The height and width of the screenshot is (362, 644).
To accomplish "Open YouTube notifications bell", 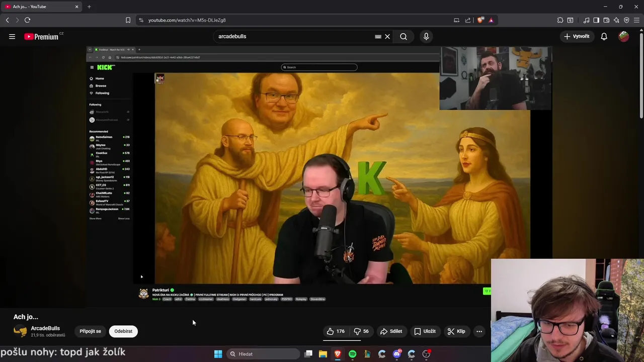I will pos(604,36).
